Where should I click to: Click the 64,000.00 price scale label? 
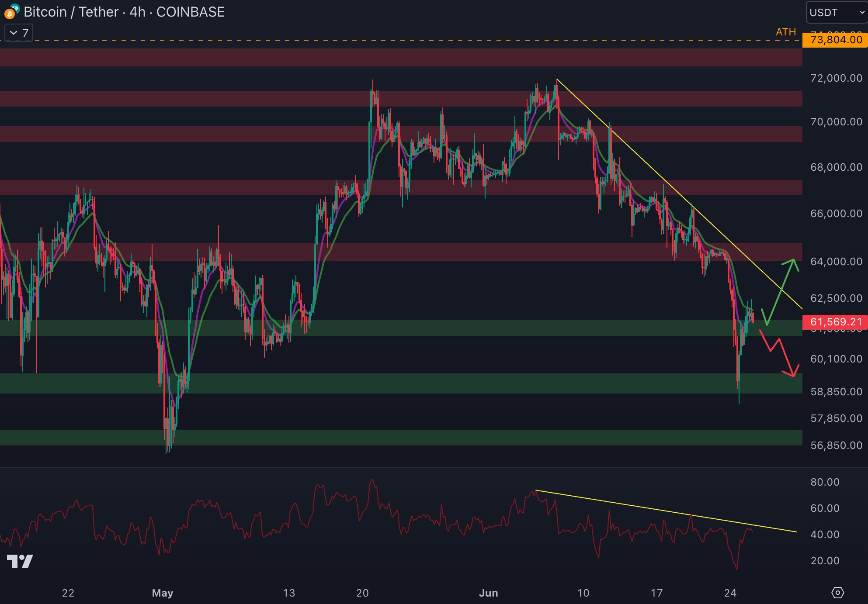click(x=836, y=262)
